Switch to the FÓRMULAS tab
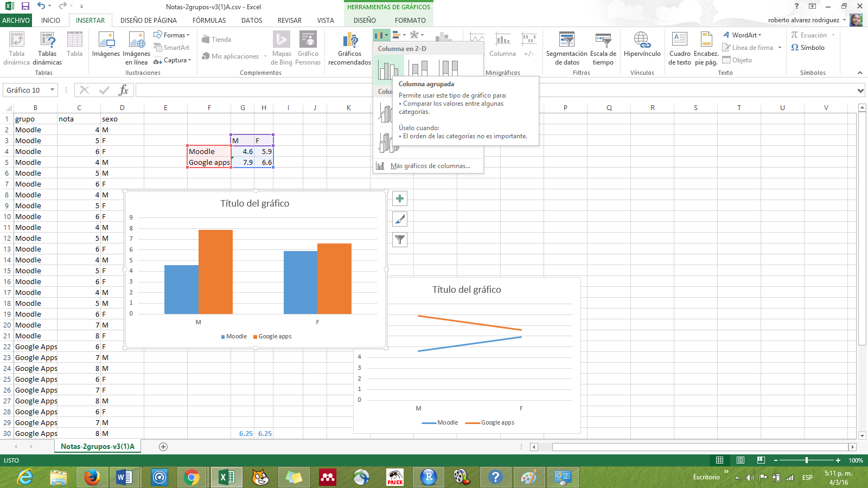Viewport: 868px width, 488px height. coord(209,20)
